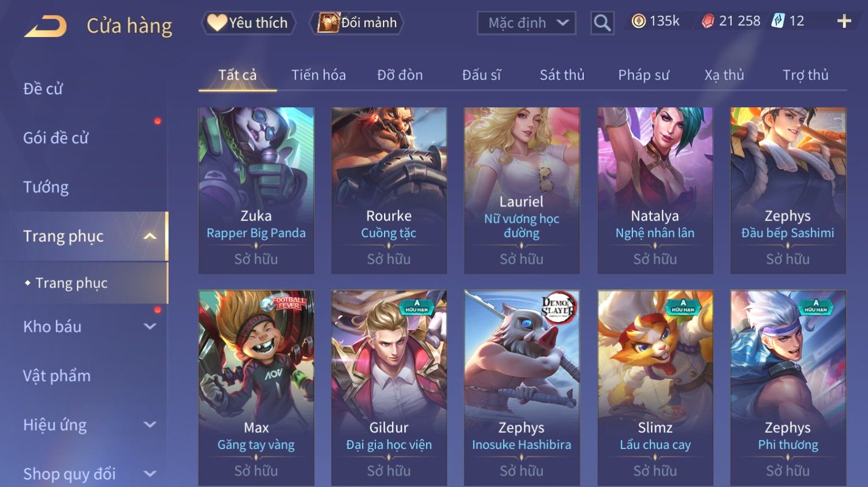Expand the Hiệu ứng section

(150, 425)
